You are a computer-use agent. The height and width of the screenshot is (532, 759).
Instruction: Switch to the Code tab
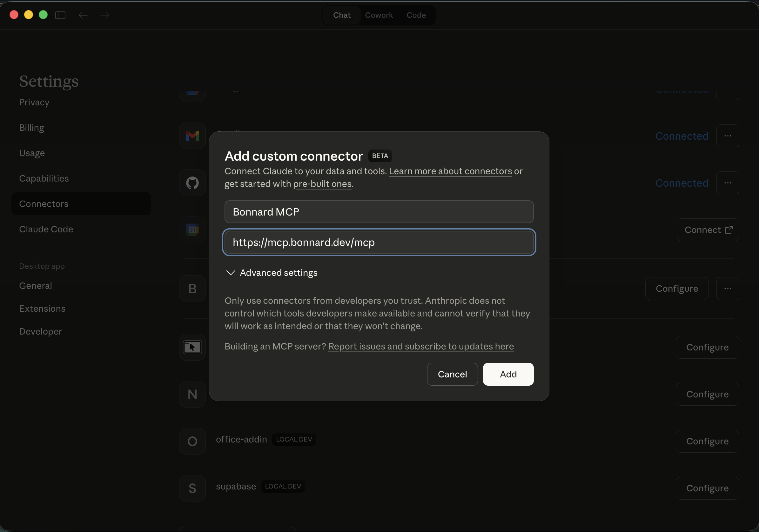click(416, 15)
